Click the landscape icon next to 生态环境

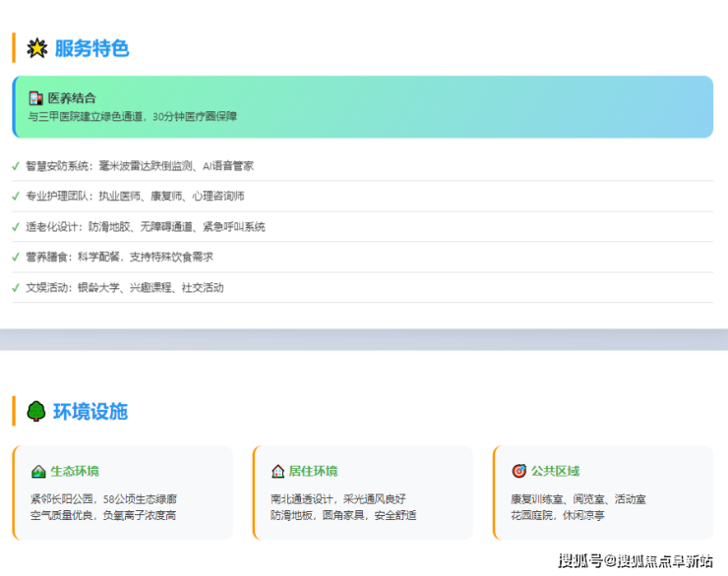click(38, 471)
